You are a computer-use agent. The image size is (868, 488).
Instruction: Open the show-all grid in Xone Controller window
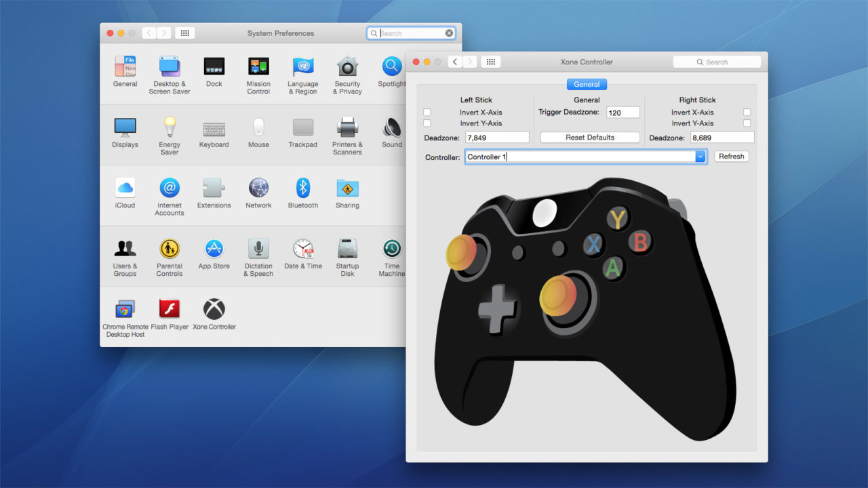(490, 61)
